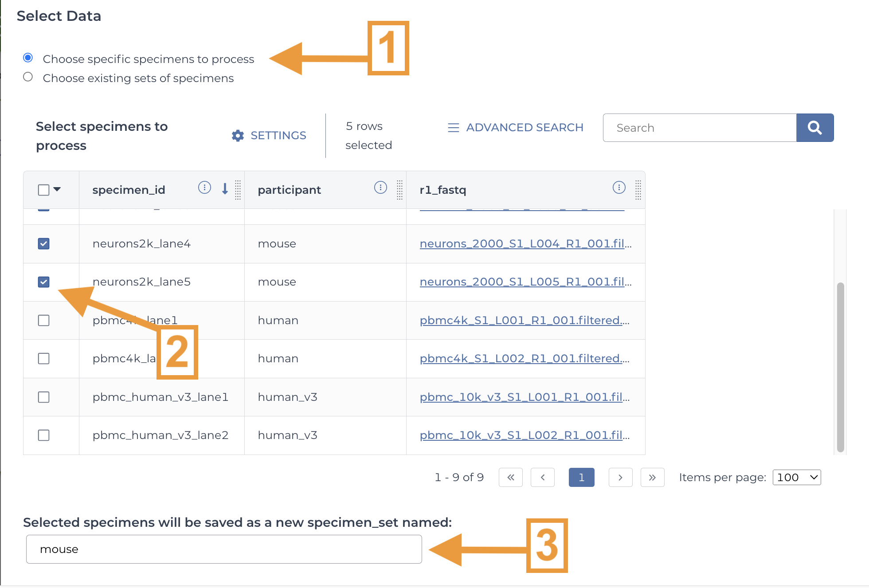Click the '1 - 9 of 9' count
The width and height of the screenshot is (869, 588).
459,477
